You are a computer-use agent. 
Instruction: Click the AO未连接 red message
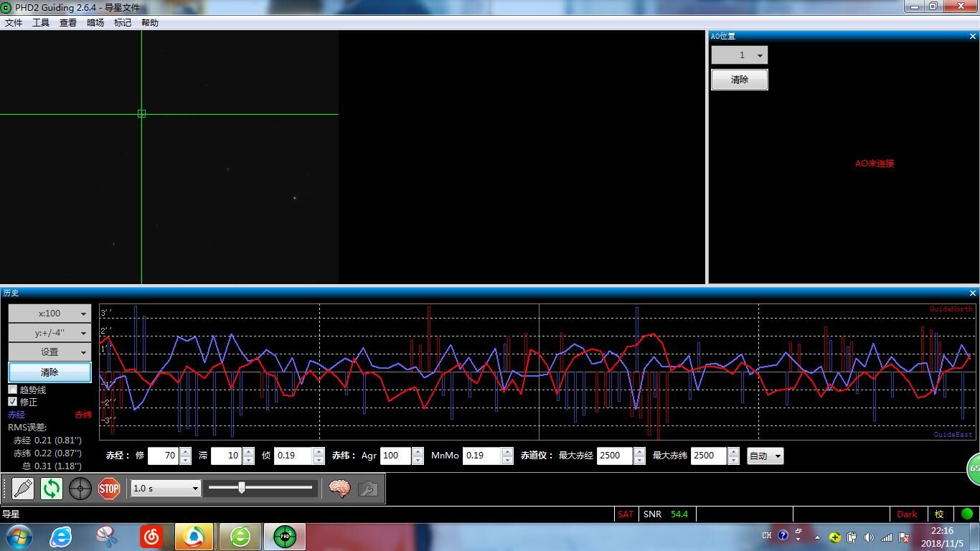(x=875, y=164)
